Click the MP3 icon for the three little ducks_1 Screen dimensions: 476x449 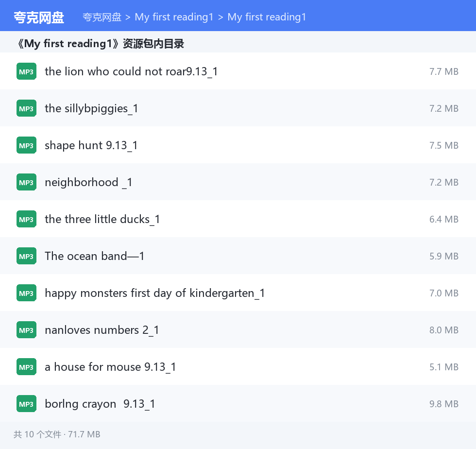26,219
